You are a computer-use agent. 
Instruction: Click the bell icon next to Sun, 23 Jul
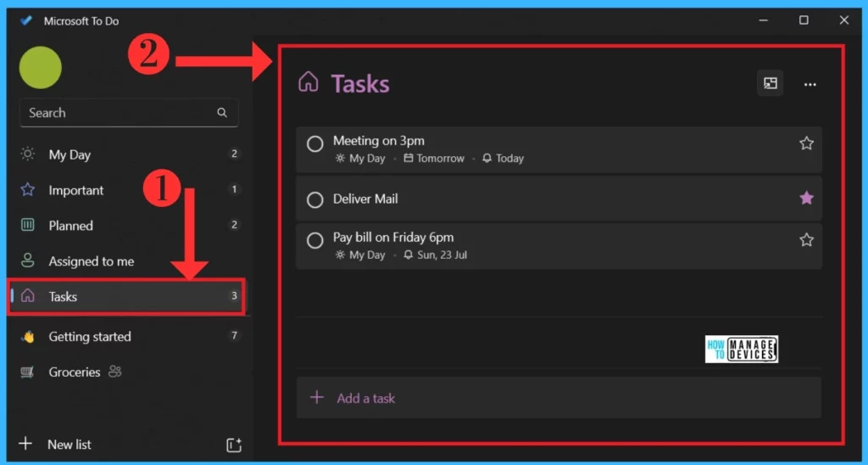[408, 255]
